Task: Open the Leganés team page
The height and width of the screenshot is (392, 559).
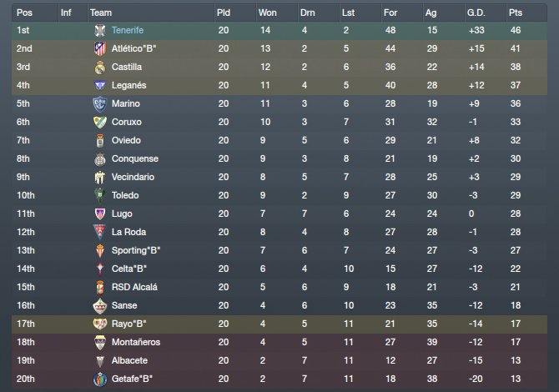Action: click(129, 86)
